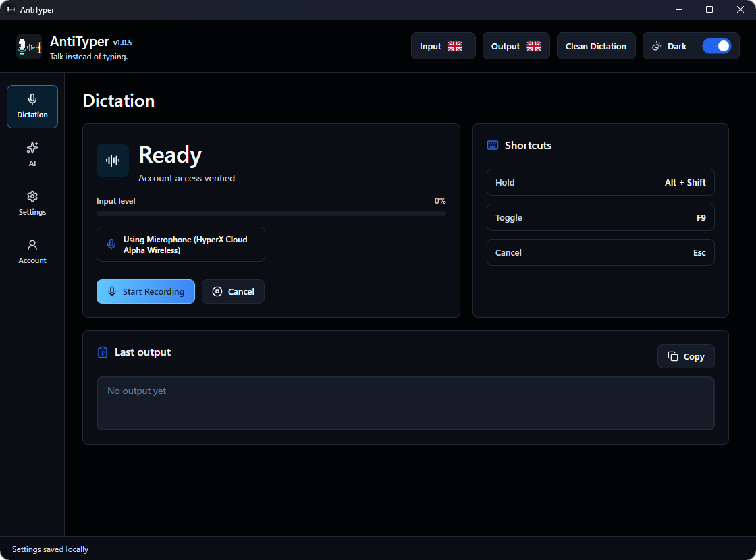This screenshot has height=560, width=756.
Task: Click the v1.0.5 version label
Action: coord(122,43)
